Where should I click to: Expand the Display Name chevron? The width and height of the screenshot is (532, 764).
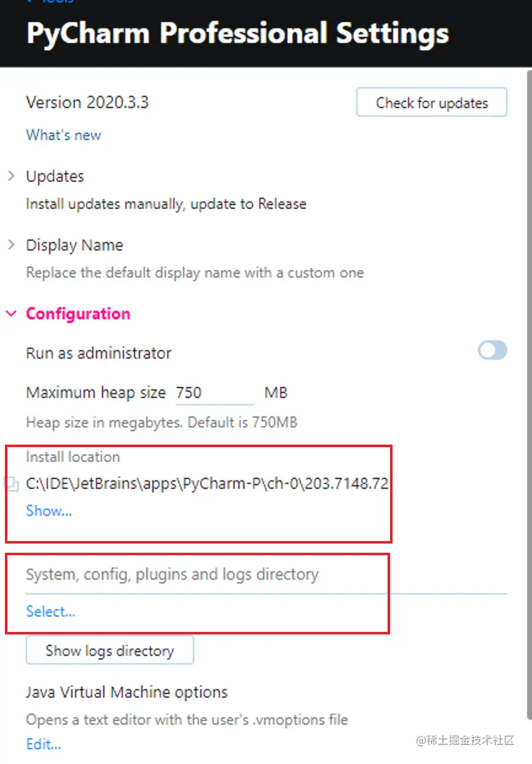pos(11,245)
